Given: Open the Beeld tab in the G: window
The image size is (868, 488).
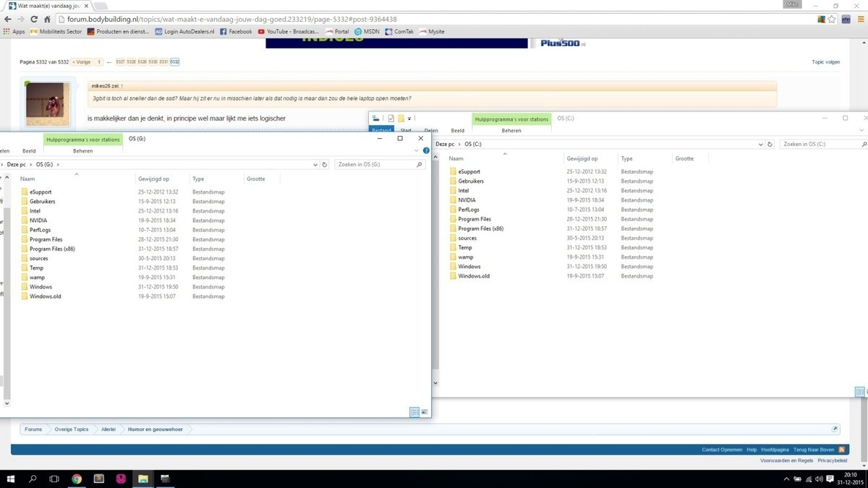Looking at the screenshot, I should tap(29, 151).
